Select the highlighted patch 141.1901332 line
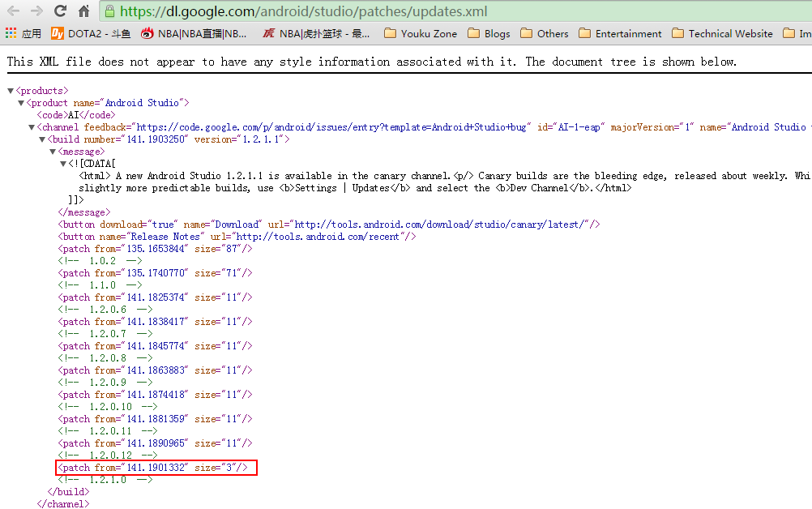The height and width of the screenshot is (509, 812). pyautogui.click(x=156, y=468)
